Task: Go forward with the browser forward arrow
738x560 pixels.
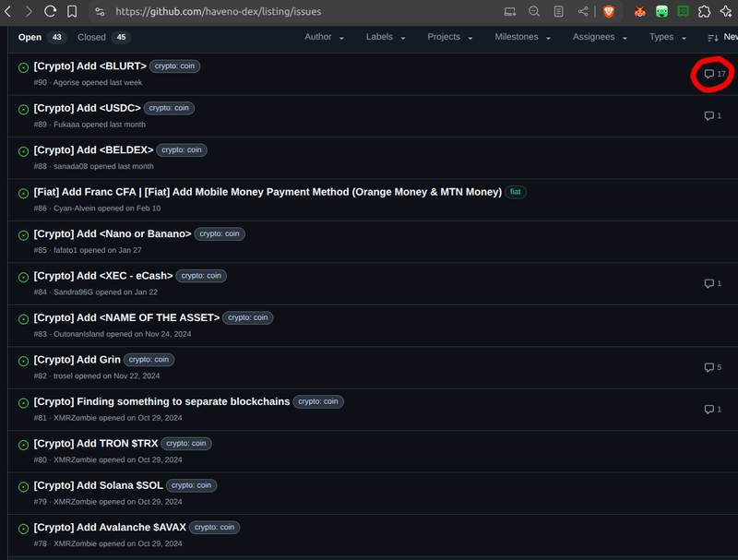Action: (29, 11)
